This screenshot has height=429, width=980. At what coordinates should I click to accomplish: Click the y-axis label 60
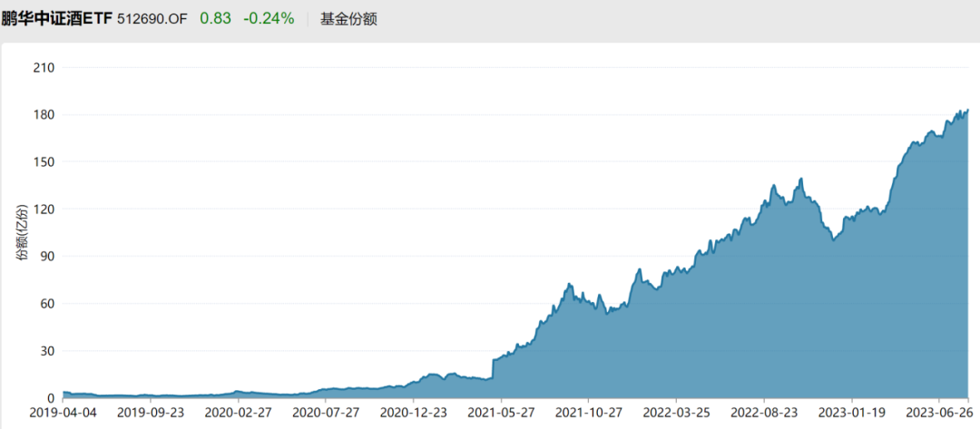(x=46, y=304)
